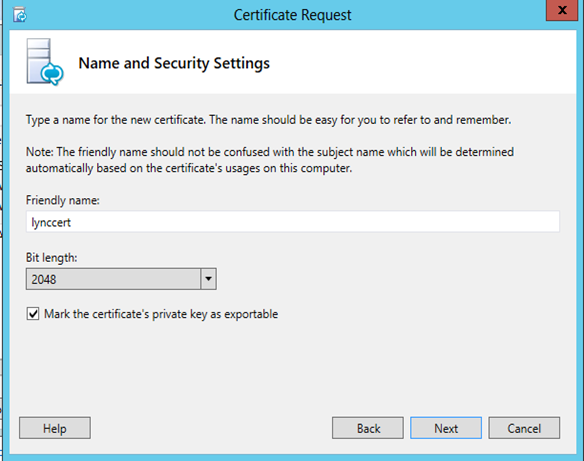This screenshot has height=461, width=584.
Task: Click the Certificate Request title bar icon
Action: (20, 15)
